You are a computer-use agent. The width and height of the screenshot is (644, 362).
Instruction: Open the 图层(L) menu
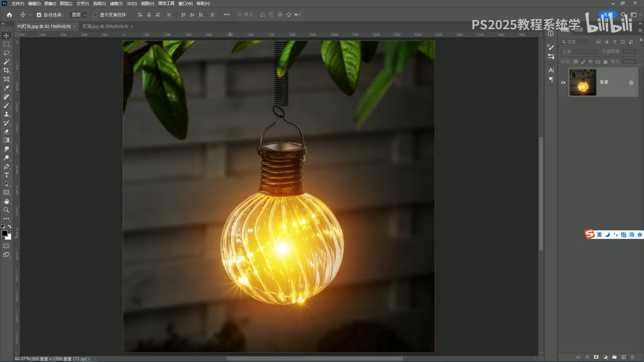(66, 4)
